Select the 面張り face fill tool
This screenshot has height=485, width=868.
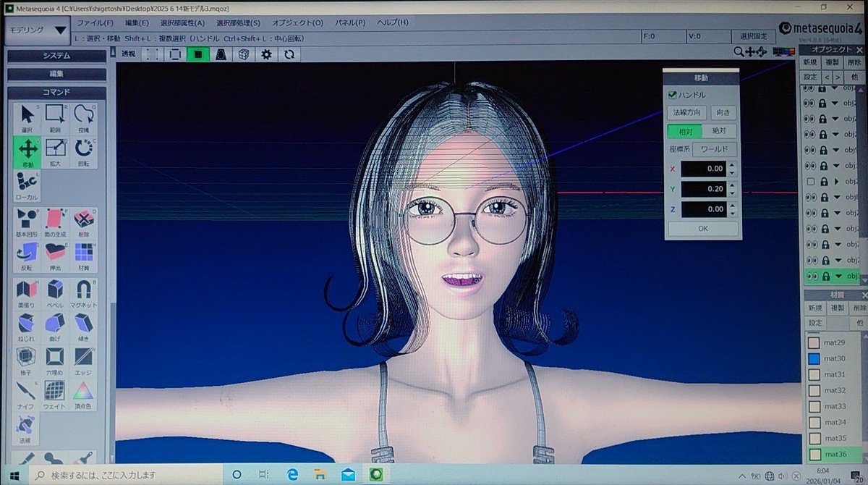[27, 294]
